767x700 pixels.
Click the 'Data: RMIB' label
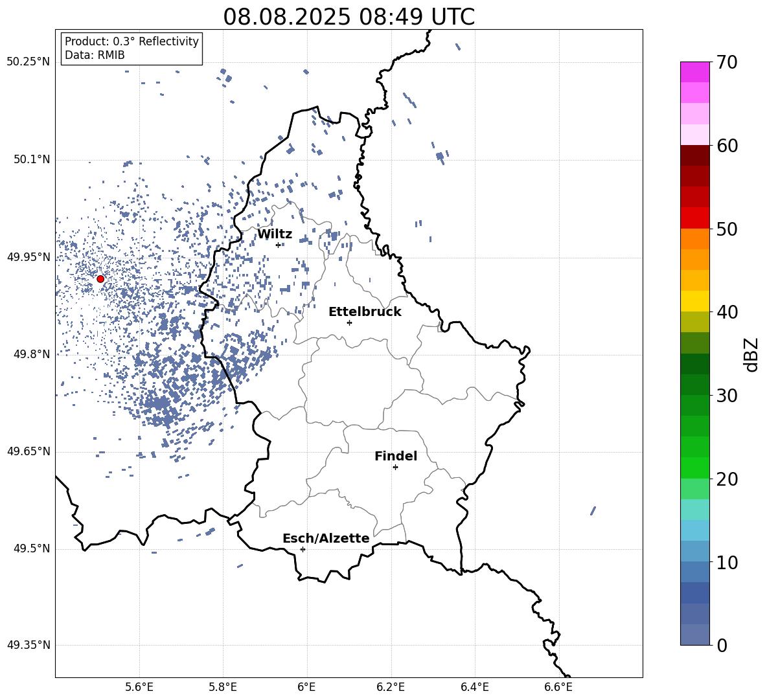click(x=95, y=55)
